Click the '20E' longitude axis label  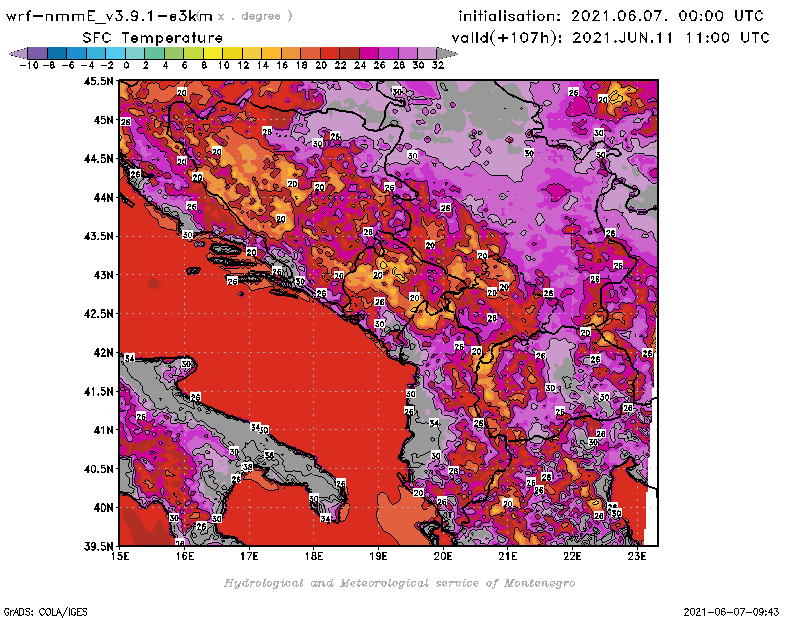tap(443, 556)
